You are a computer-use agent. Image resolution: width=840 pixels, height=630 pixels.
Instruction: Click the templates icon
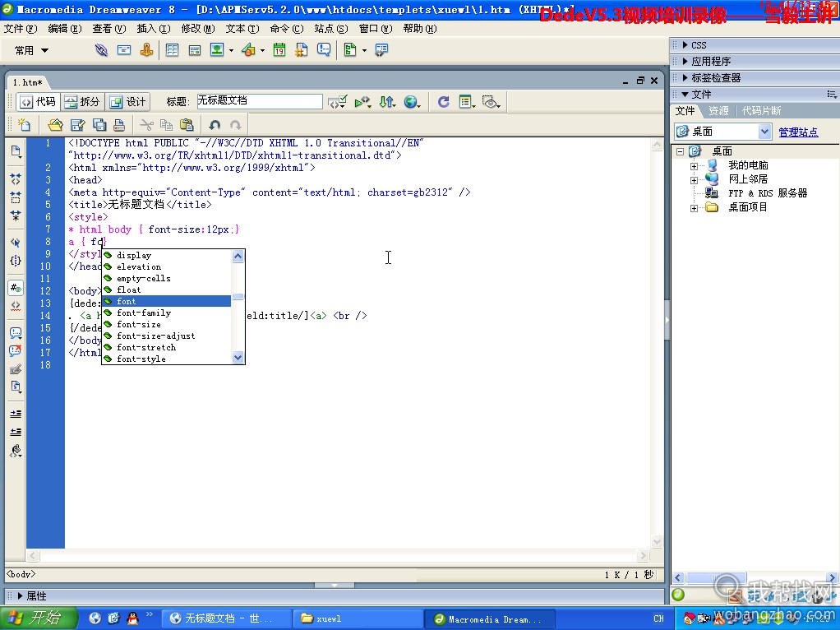pyautogui.click(x=350, y=50)
